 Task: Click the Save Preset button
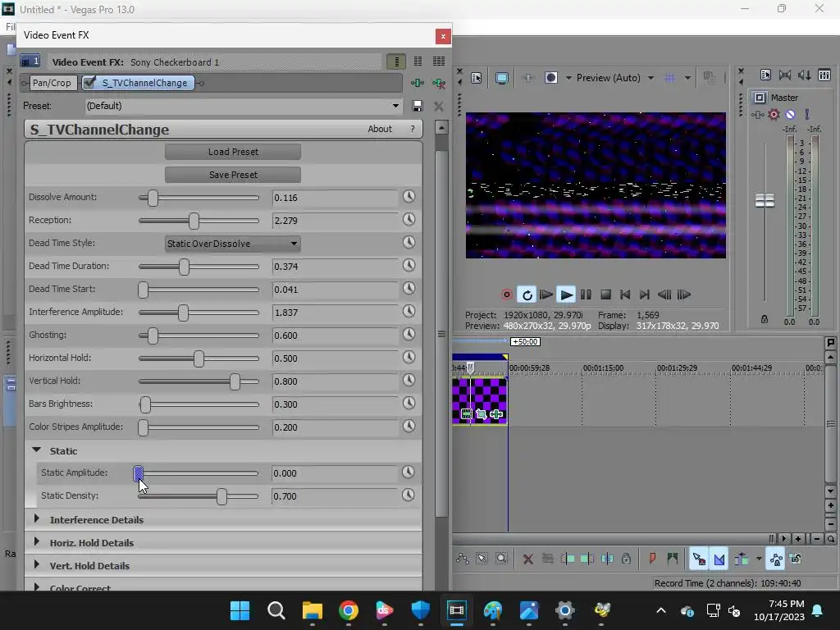click(x=233, y=176)
